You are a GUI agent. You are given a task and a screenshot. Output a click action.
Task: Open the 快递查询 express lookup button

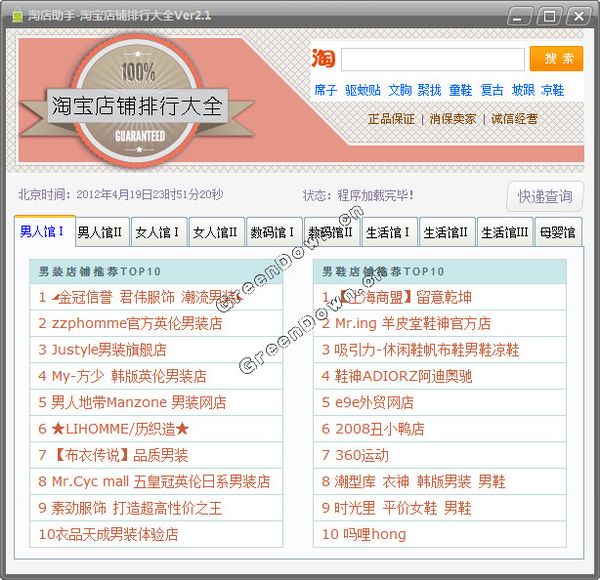pyautogui.click(x=545, y=196)
